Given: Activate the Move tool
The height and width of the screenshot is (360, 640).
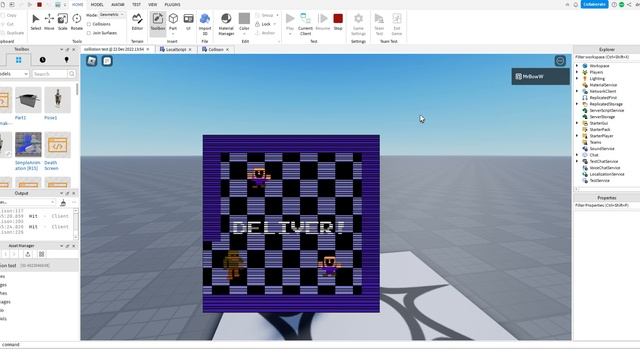Looking at the screenshot, I should pyautogui.click(x=49, y=22).
